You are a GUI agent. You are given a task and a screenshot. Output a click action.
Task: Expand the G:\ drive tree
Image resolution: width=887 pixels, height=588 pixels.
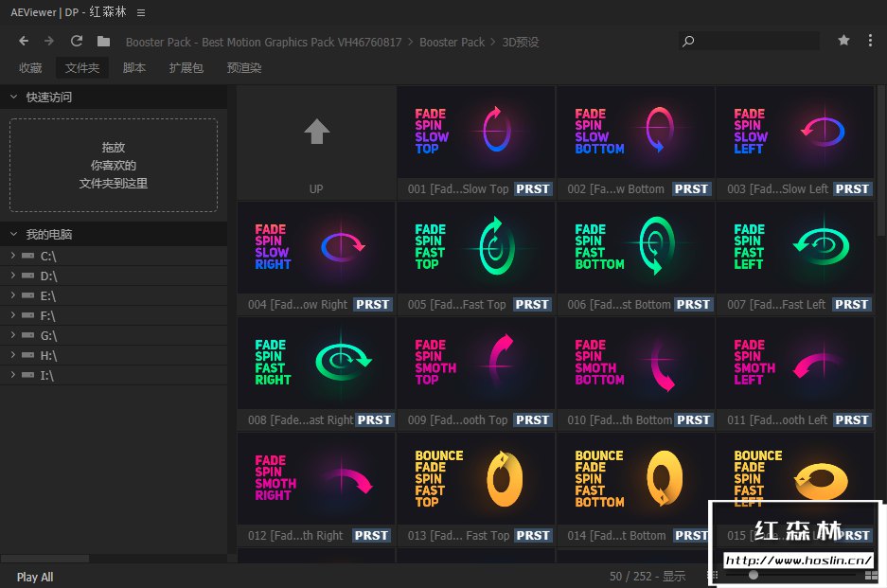pyautogui.click(x=13, y=335)
